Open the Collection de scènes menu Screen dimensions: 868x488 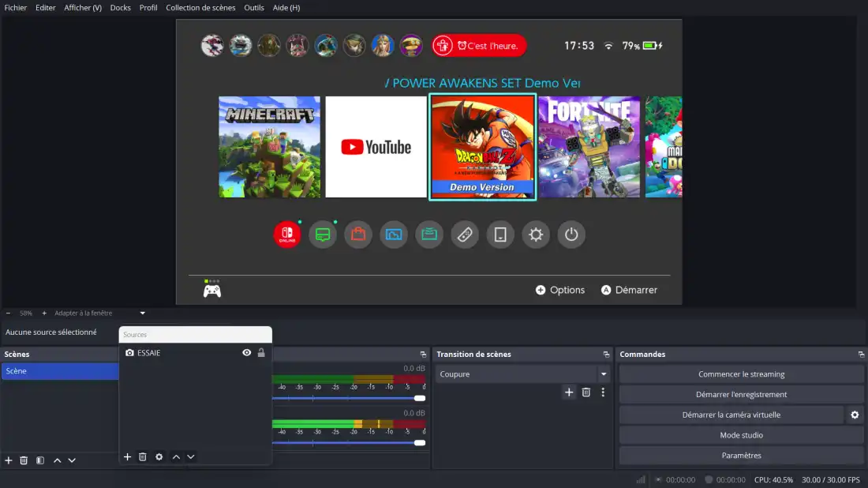pyautogui.click(x=200, y=8)
